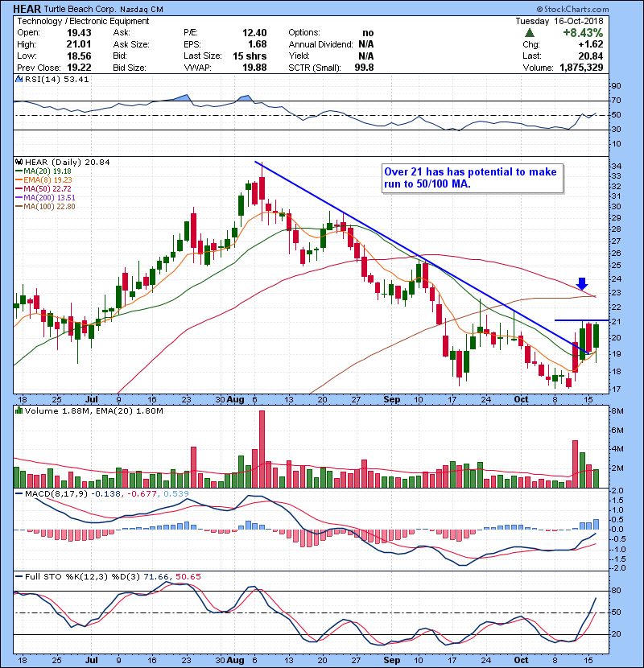Click the HEAR ticker symbol in the header

27,9
